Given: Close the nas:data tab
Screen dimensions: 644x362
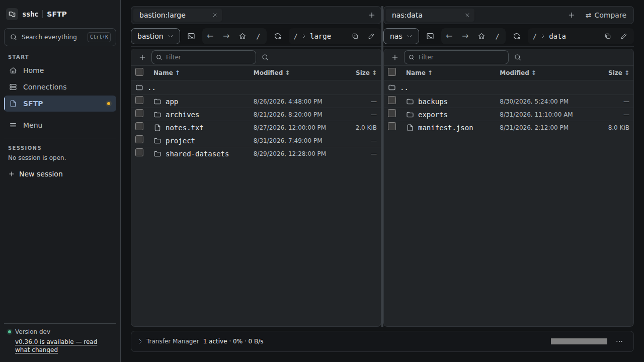Looking at the screenshot, I should 467,15.
